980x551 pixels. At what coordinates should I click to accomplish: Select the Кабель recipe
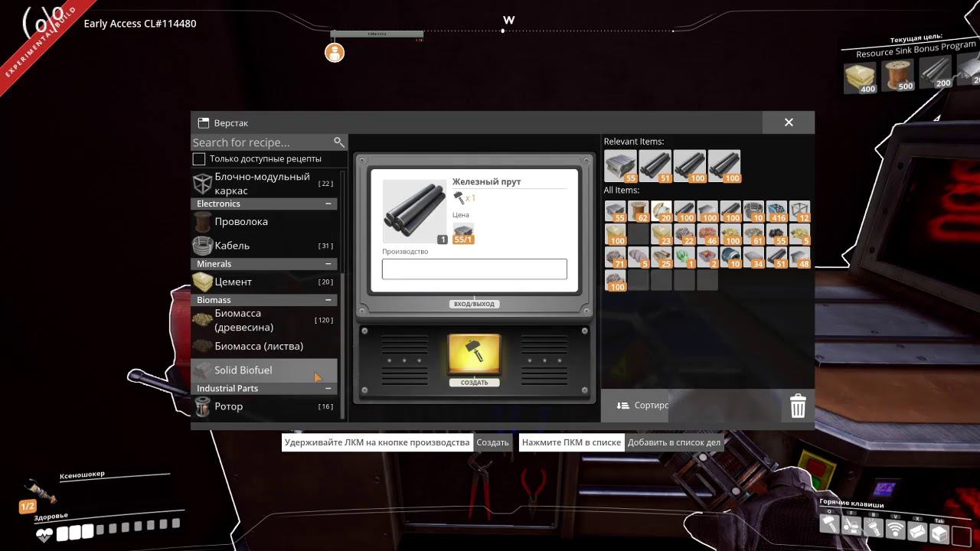pos(264,246)
